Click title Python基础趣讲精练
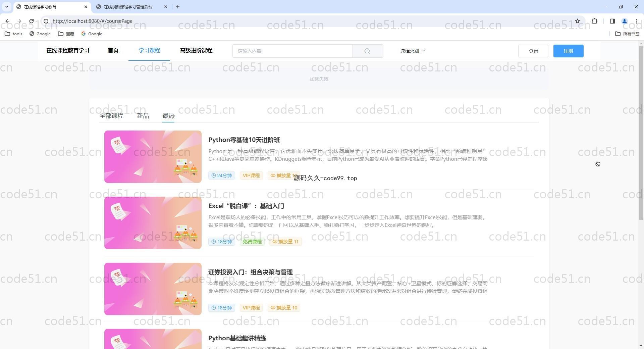Screen dimensions: 644x349 click(237, 338)
